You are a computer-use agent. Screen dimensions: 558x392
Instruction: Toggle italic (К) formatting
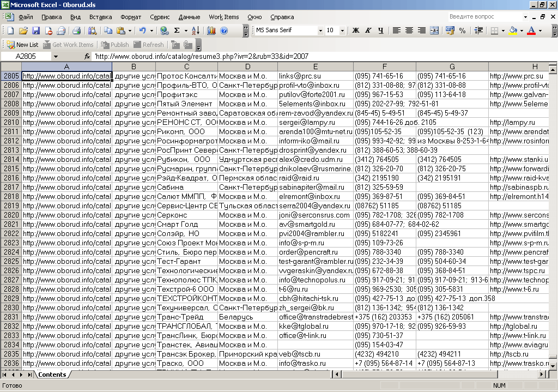368,31
